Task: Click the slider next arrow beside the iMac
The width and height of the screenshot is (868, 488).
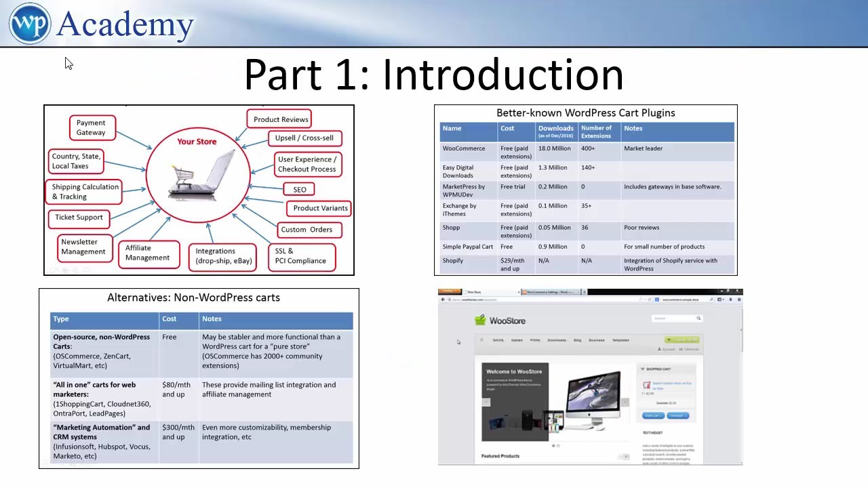Action: [x=625, y=402]
